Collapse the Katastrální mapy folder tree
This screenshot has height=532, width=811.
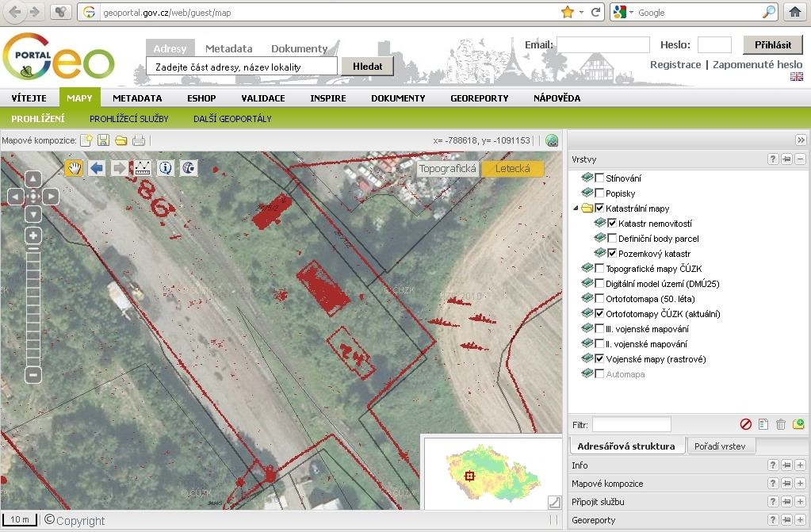pyautogui.click(x=576, y=209)
